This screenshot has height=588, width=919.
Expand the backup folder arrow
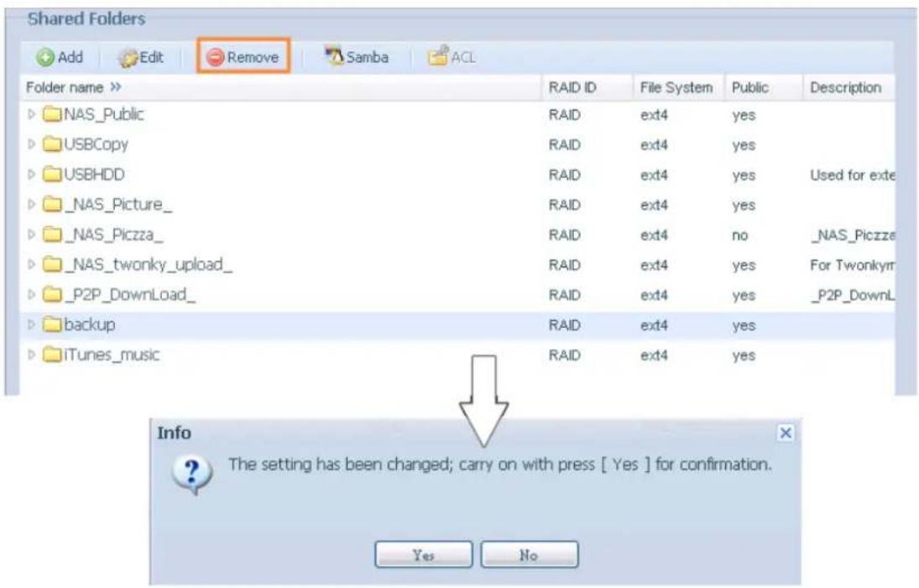point(34,325)
